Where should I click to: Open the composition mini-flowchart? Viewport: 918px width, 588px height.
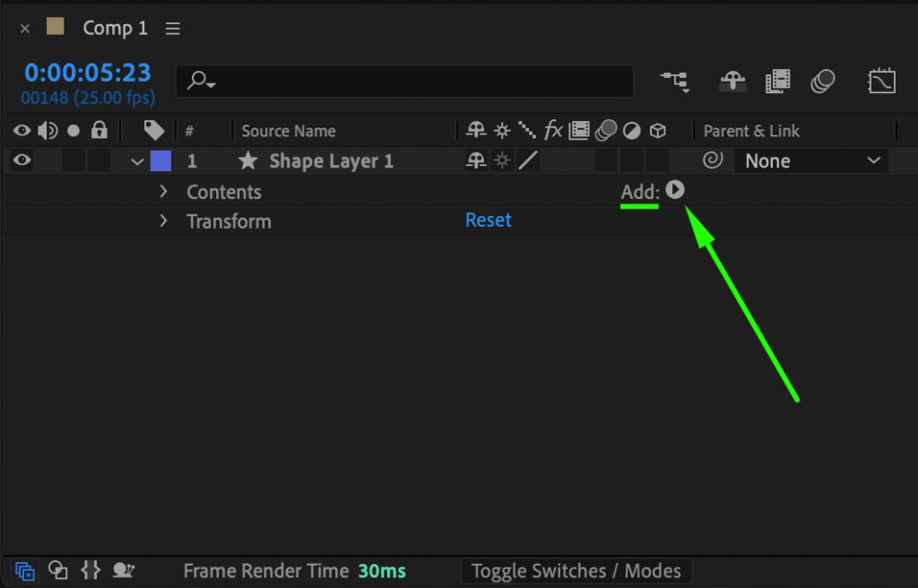tap(675, 81)
